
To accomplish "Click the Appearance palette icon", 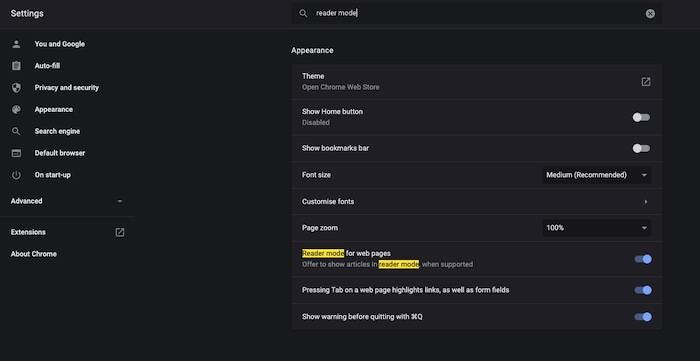I will 16,109.
